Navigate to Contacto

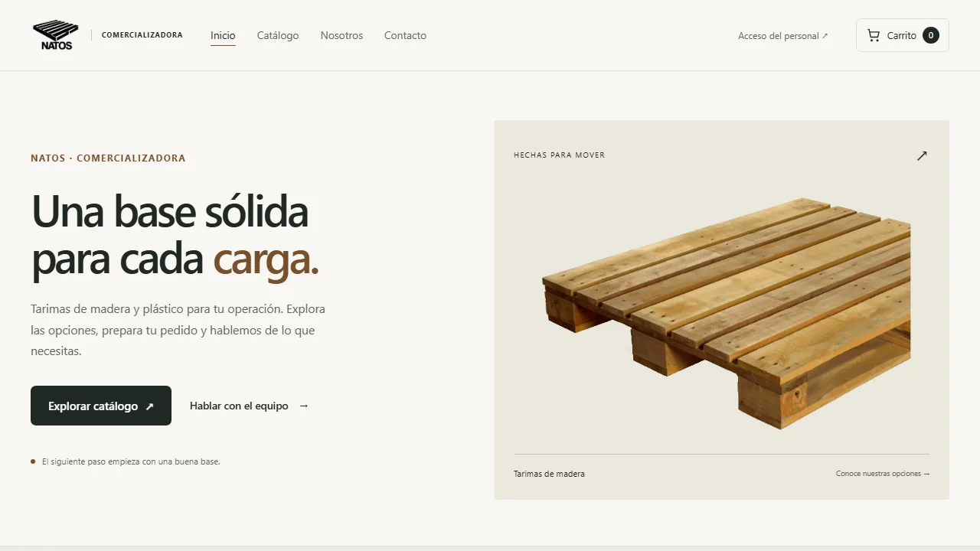405,35
